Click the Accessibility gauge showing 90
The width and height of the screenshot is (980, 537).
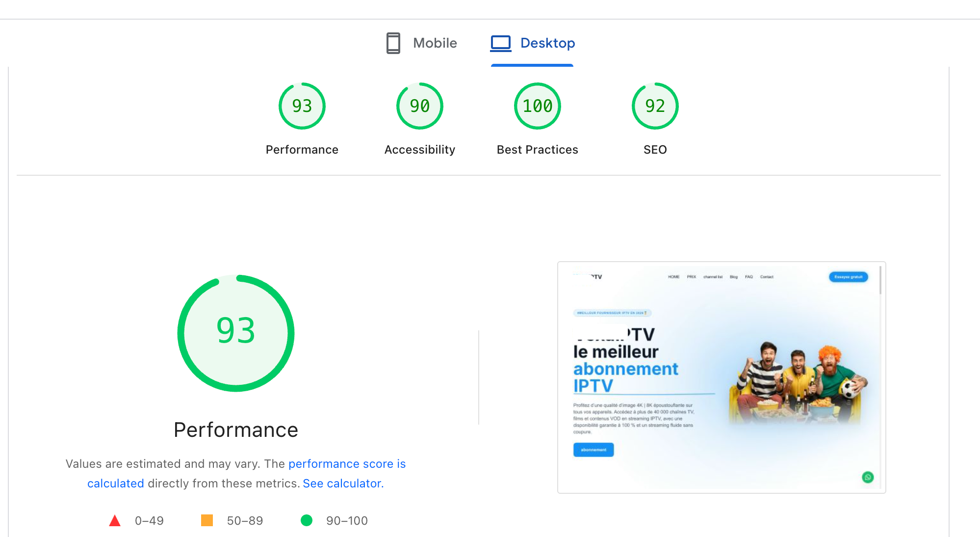coord(419,106)
